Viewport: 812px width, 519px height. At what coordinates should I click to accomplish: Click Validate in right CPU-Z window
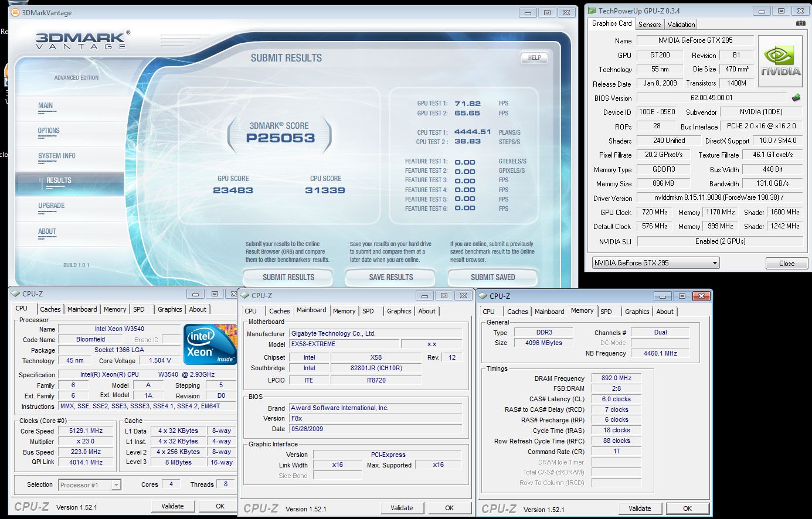[x=640, y=508]
